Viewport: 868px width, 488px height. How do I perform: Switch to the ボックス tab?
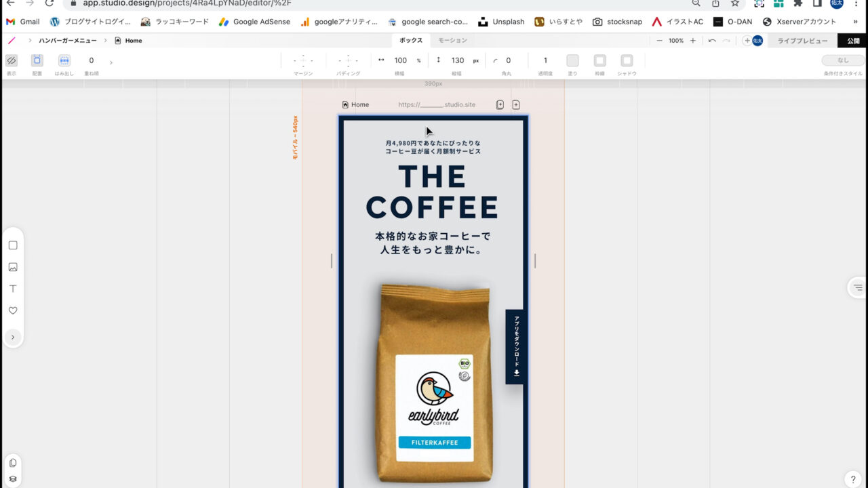pyautogui.click(x=410, y=41)
